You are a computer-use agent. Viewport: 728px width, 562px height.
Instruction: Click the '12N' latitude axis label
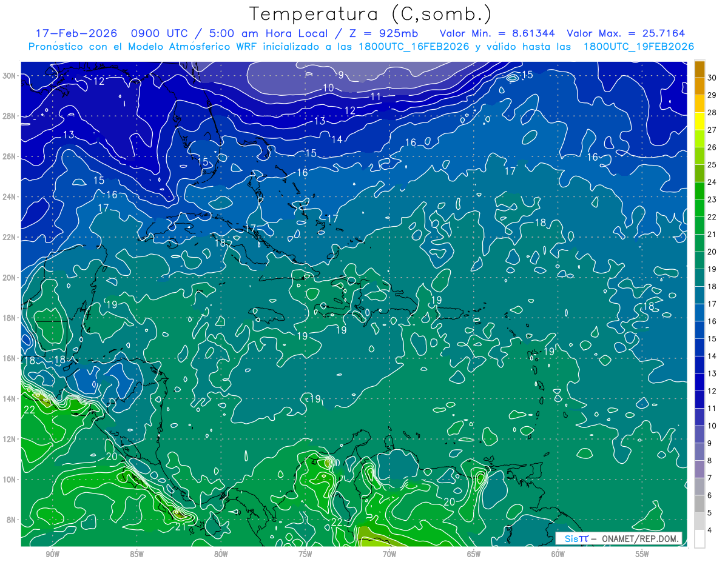(9, 439)
